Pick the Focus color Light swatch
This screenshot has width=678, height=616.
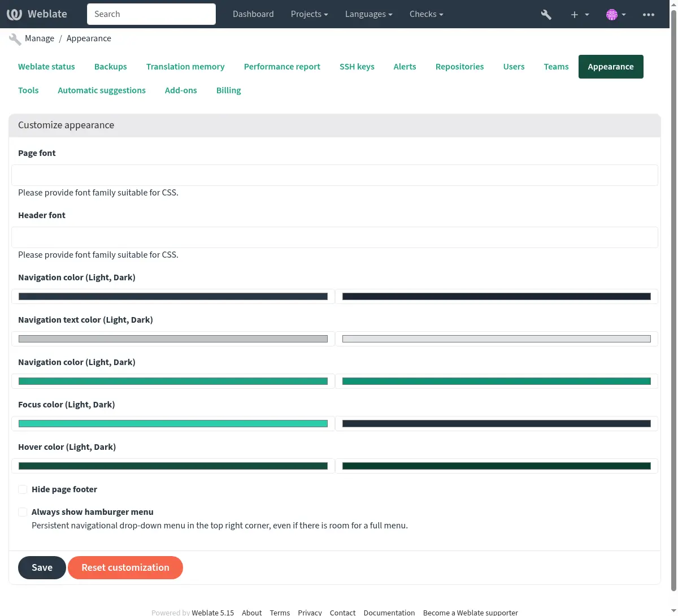pyautogui.click(x=173, y=424)
